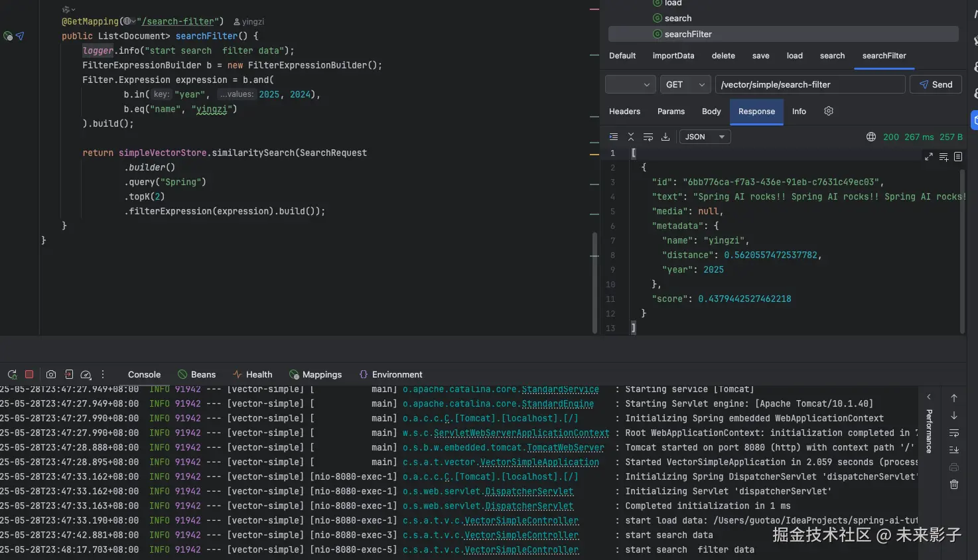Expand response viewer to full size
Viewport: 978px width, 560px height.
tap(928, 157)
